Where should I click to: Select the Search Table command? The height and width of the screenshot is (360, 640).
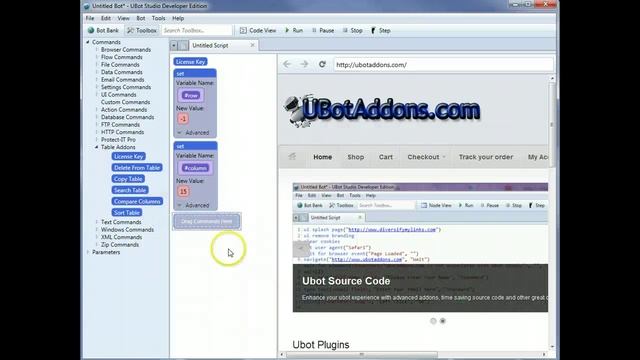click(130, 190)
